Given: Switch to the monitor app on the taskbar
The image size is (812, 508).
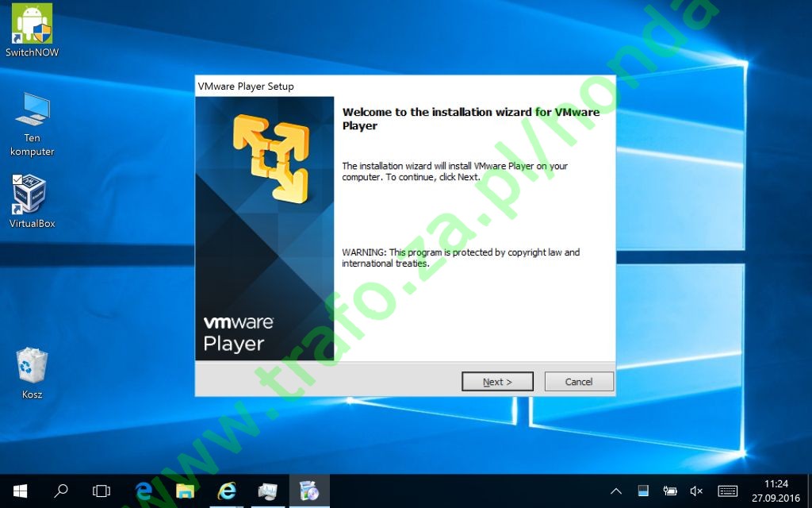Looking at the screenshot, I should coord(268,491).
